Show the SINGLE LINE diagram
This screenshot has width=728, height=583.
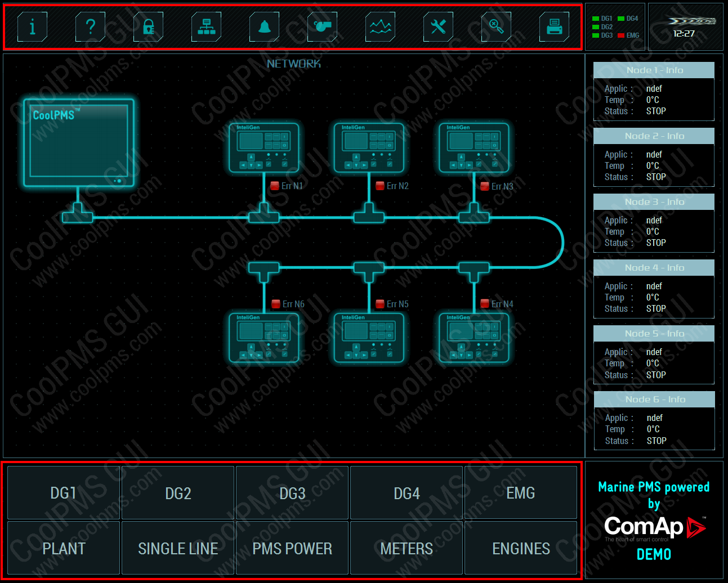[x=178, y=548]
